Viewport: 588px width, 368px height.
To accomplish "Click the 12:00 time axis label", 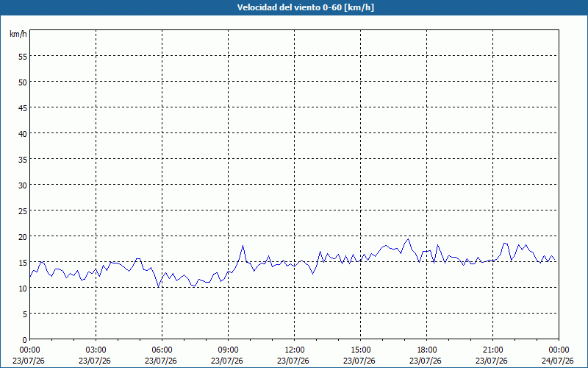I will [294, 350].
